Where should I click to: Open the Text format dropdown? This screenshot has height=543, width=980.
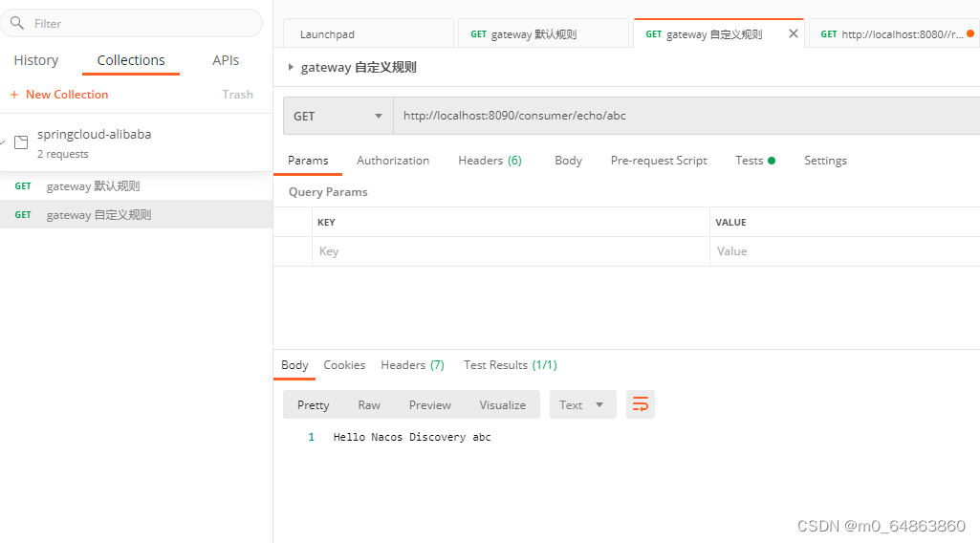coord(582,404)
